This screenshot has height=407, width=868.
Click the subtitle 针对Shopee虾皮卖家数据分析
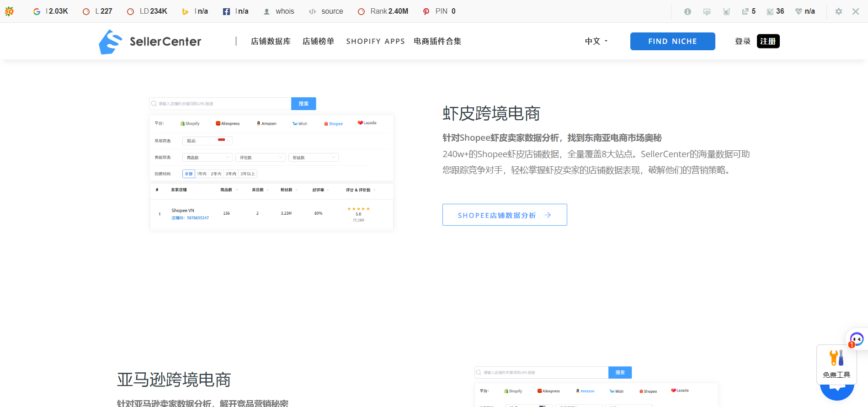[x=552, y=138]
